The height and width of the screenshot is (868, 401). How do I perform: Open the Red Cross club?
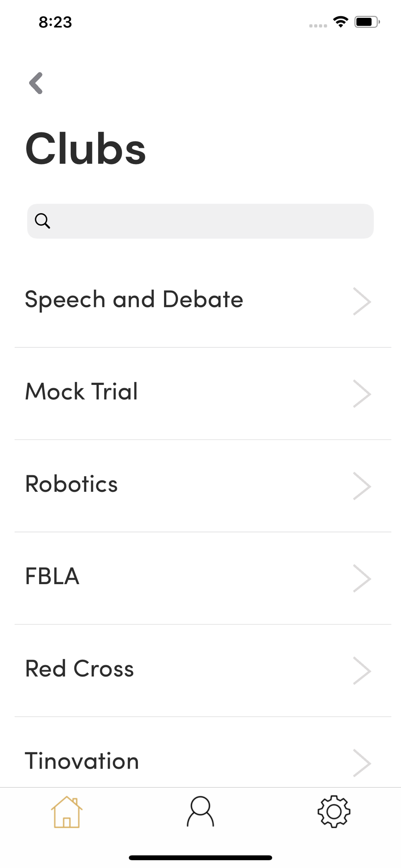point(79,669)
